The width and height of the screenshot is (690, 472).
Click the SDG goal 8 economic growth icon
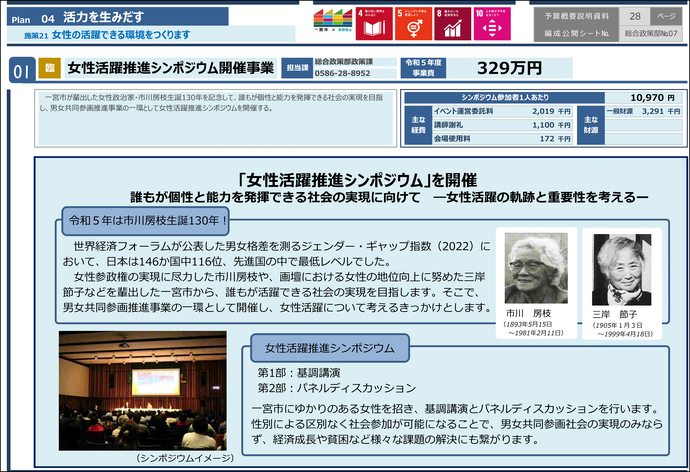pos(452,24)
